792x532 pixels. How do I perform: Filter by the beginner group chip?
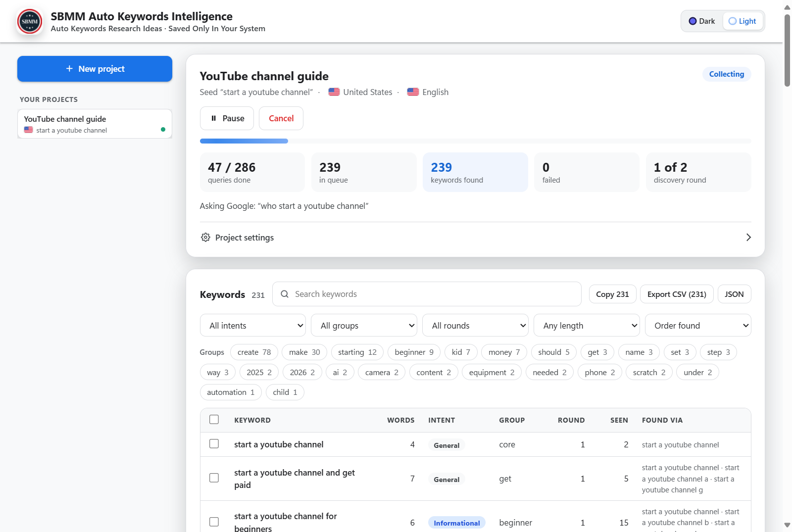coord(414,352)
